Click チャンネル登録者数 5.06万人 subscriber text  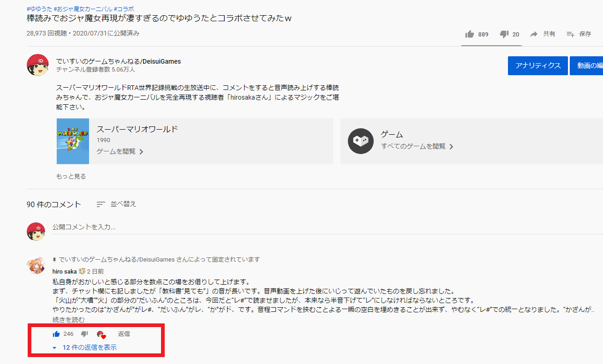96,70
